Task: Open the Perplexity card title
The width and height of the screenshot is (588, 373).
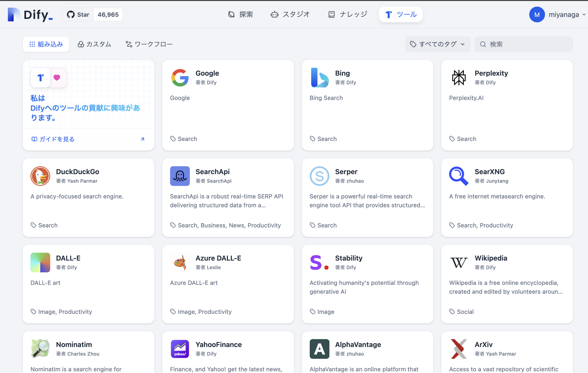Action: pyautogui.click(x=491, y=73)
